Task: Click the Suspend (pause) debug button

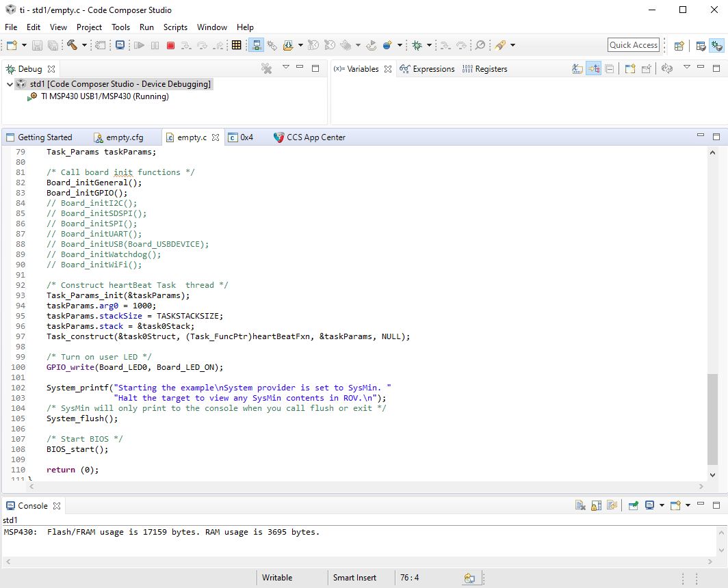Action: click(x=155, y=46)
